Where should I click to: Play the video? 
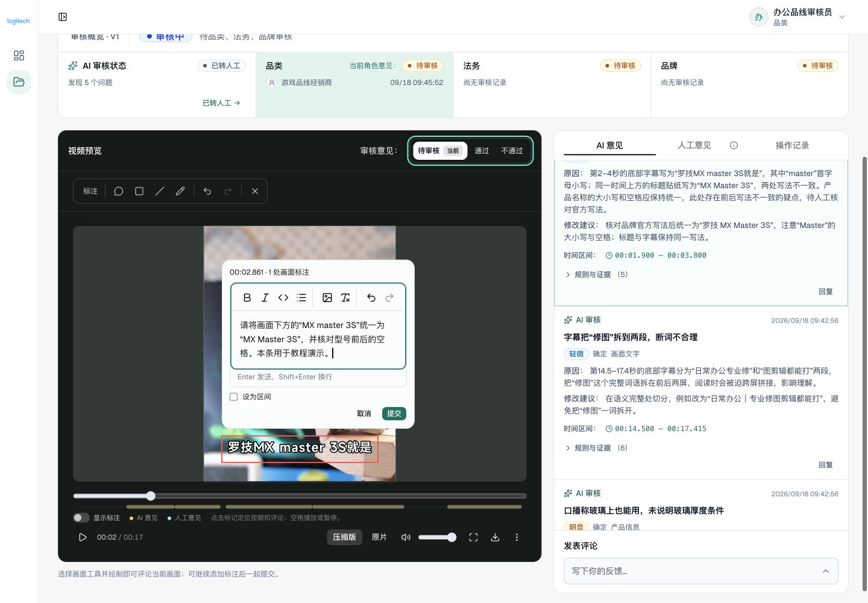[x=83, y=537]
